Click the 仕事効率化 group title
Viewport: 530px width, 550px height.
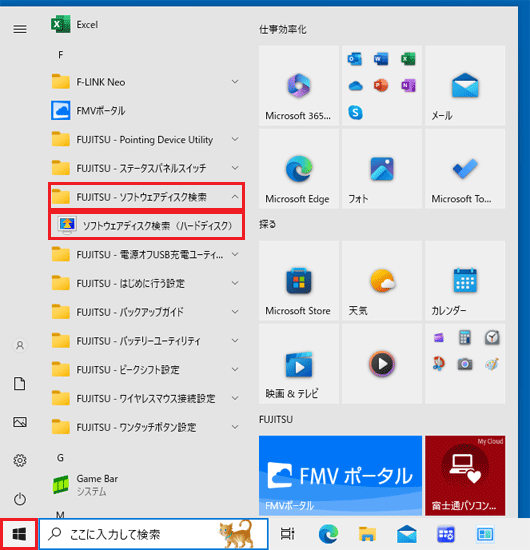point(283,29)
